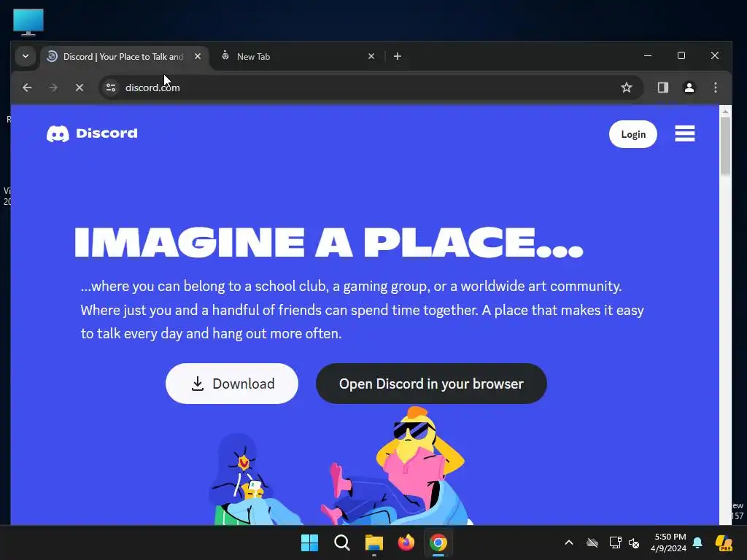Go back to previous page
This screenshot has height=560, width=747.
(27, 87)
